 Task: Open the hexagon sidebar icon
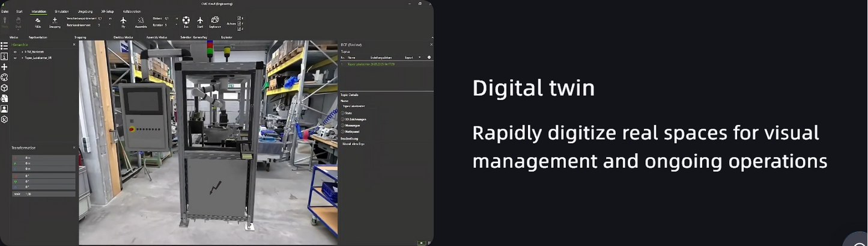[4, 119]
